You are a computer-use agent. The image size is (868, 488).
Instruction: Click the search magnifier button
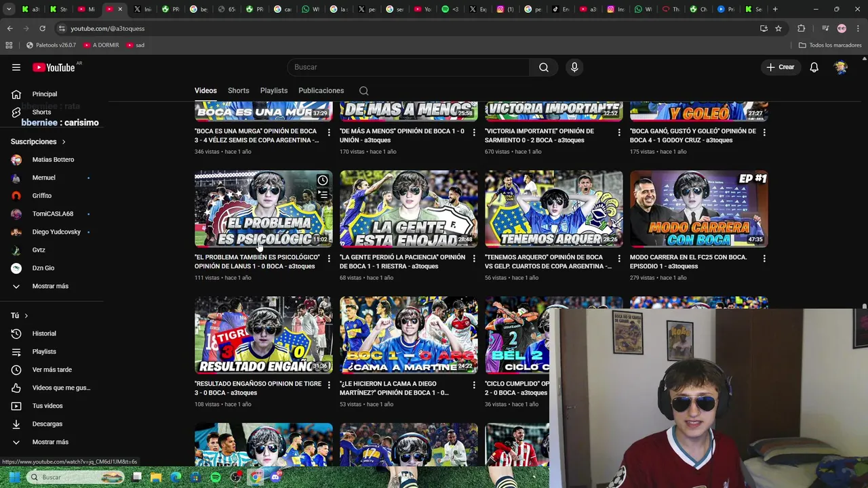(x=544, y=67)
